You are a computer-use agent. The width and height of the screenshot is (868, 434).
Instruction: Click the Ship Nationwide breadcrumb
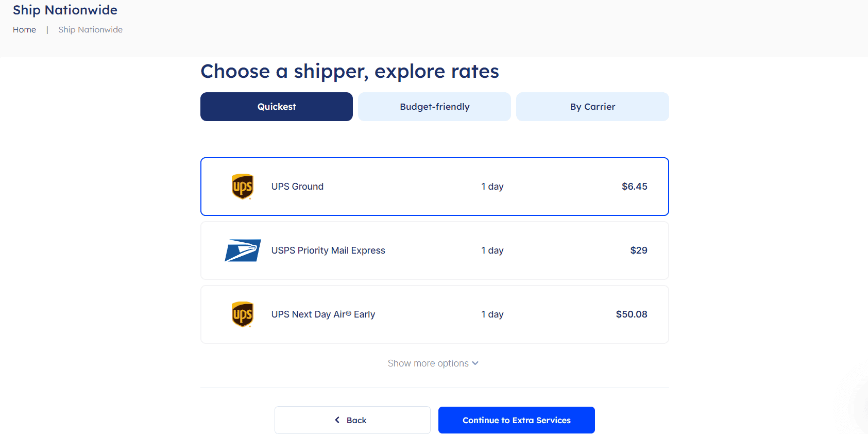(x=90, y=29)
